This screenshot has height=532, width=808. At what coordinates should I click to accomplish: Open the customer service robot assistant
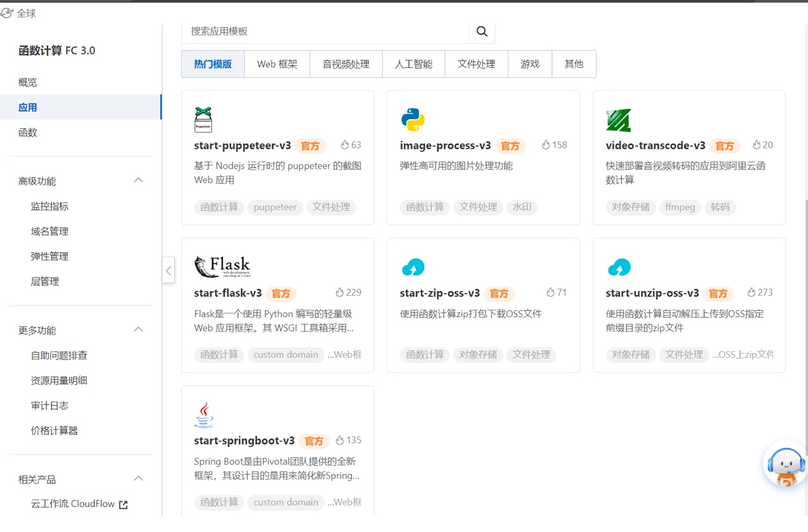point(785,465)
